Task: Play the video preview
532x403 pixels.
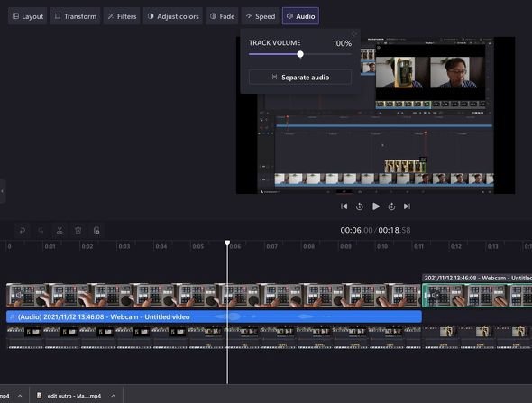Action: (376, 206)
